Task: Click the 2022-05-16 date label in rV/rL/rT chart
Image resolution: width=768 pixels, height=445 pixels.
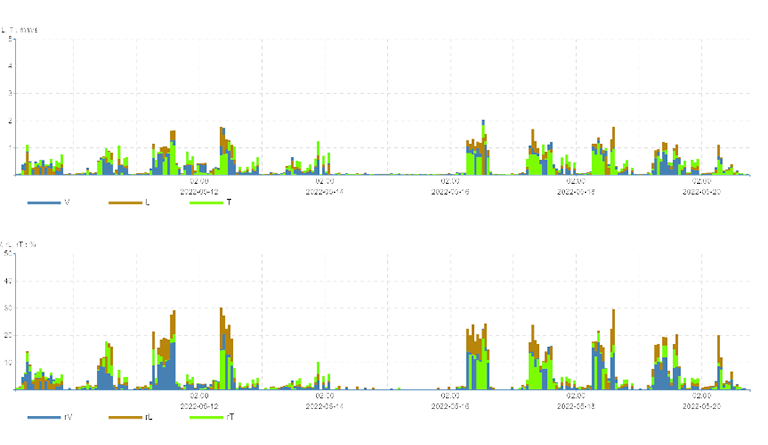Action: coord(450,406)
